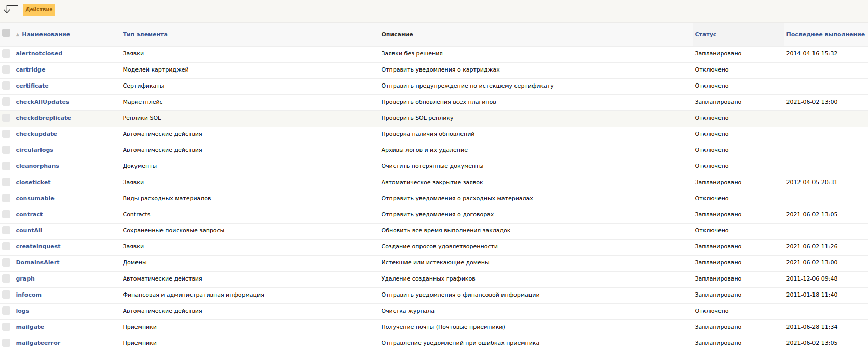
Task: Open the createinquest task link
Action: 38,246
